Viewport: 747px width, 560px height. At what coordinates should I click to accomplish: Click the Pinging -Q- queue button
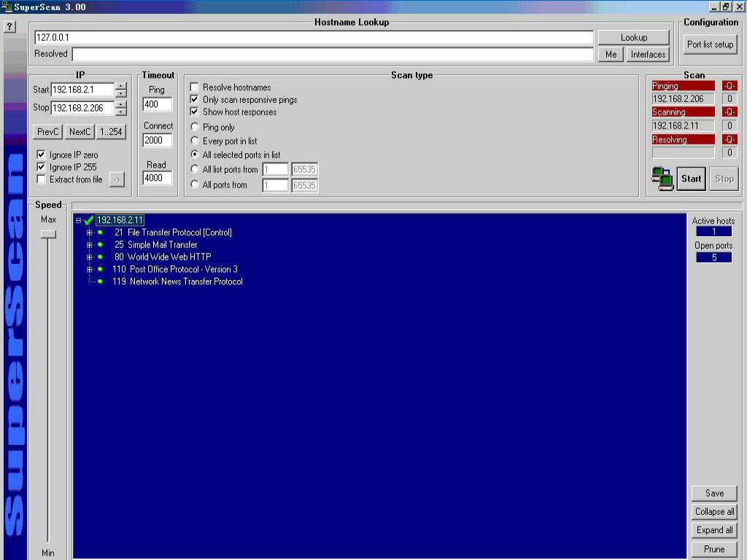point(729,86)
